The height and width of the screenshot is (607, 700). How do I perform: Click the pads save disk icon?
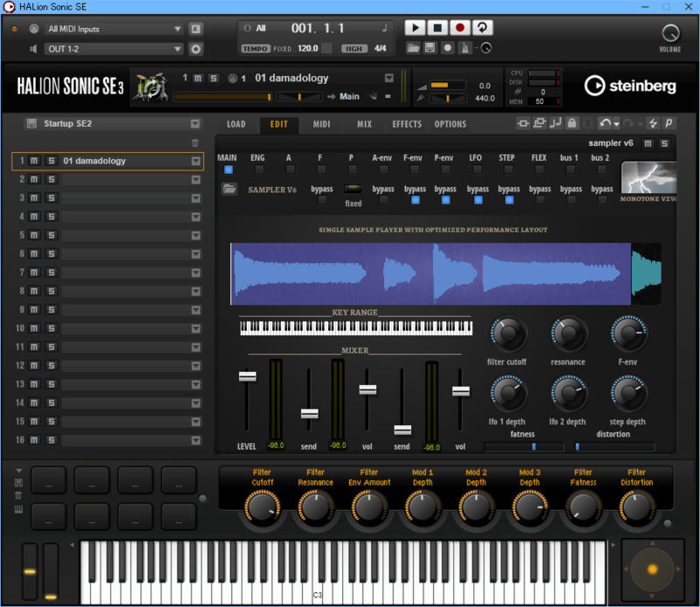click(x=18, y=483)
